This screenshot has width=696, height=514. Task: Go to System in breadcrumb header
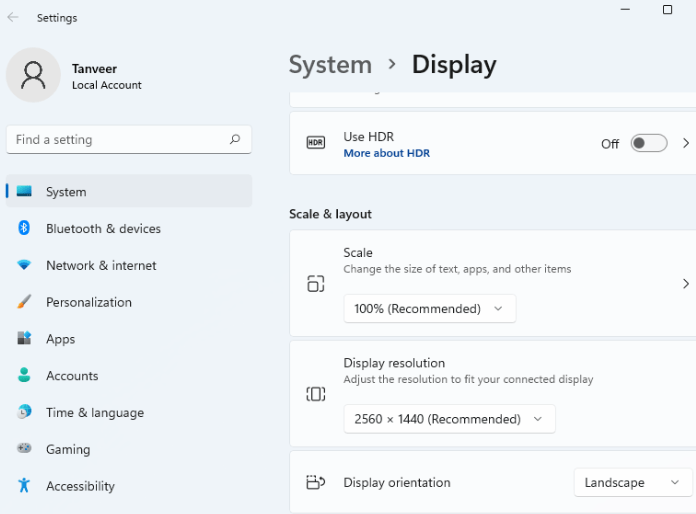click(330, 65)
